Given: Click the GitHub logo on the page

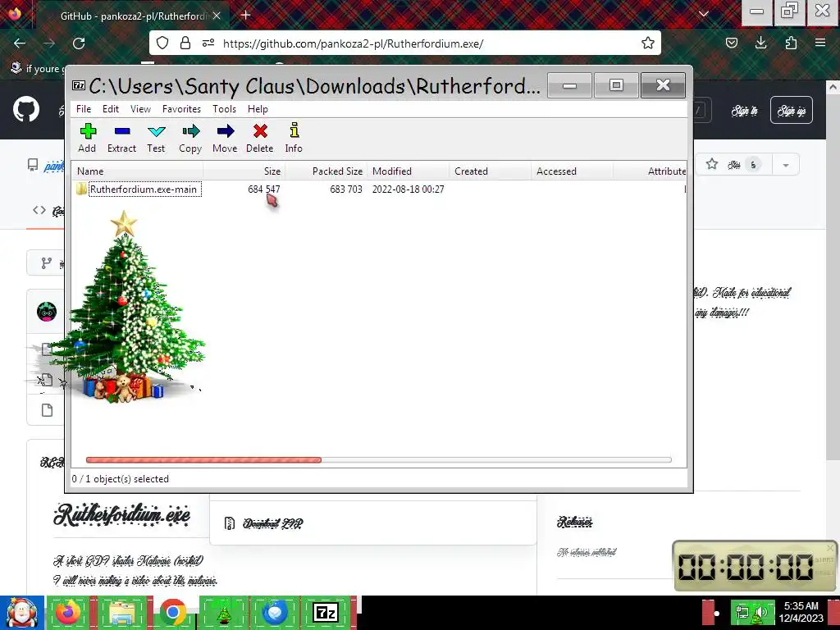Looking at the screenshot, I should pyautogui.click(x=26, y=110).
